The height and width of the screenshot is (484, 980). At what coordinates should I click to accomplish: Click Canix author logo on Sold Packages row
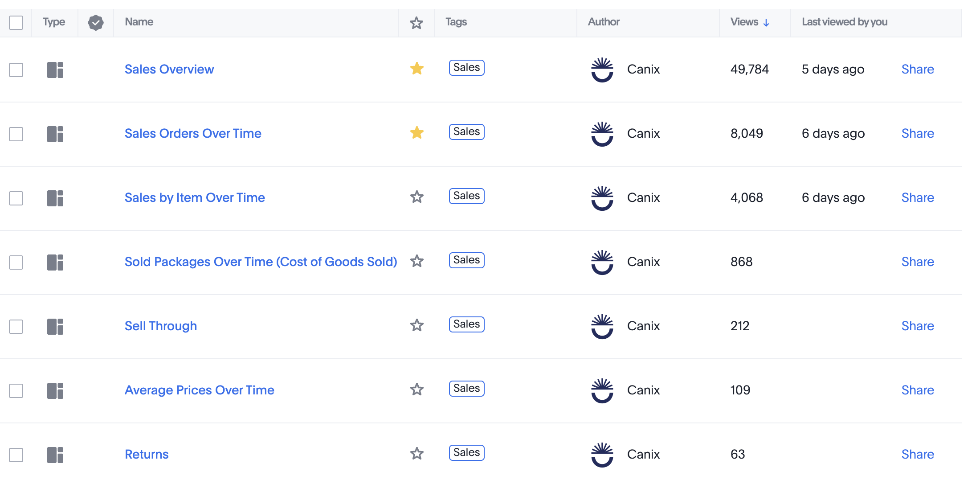click(602, 262)
